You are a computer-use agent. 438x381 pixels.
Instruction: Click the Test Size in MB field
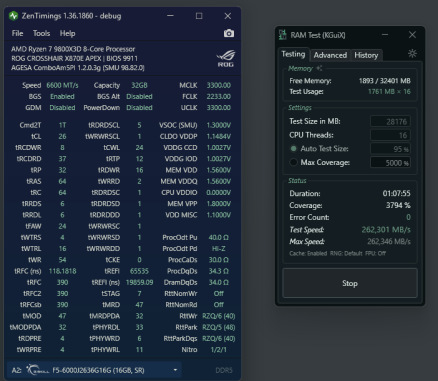click(x=390, y=121)
